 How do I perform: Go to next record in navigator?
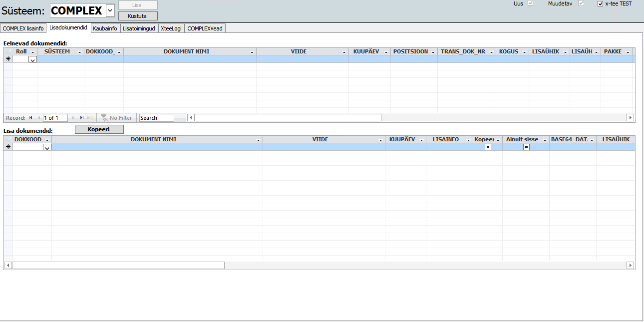74,118
